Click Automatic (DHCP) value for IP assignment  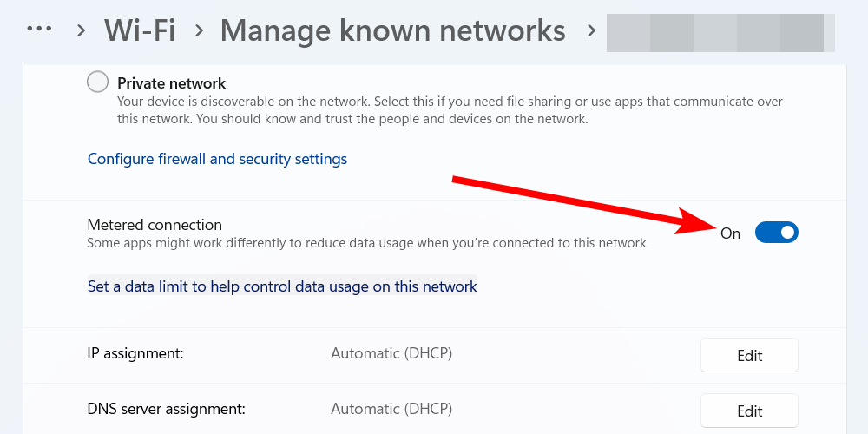(391, 354)
